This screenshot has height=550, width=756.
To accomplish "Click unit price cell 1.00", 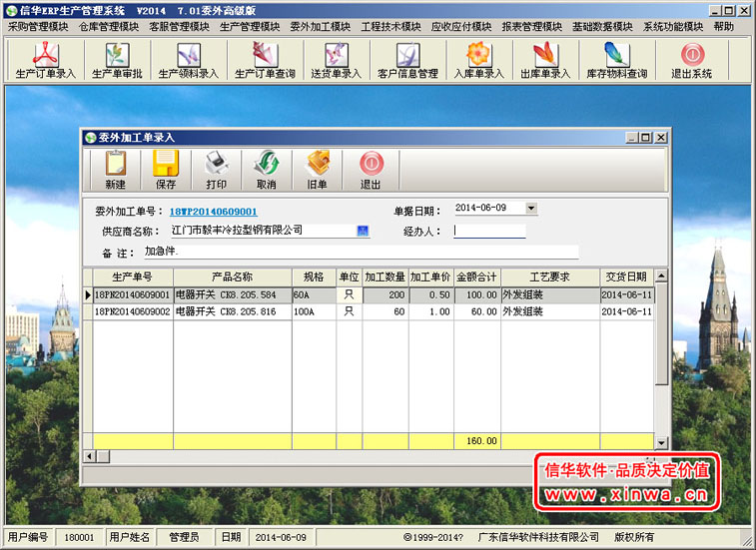I will click(431, 311).
